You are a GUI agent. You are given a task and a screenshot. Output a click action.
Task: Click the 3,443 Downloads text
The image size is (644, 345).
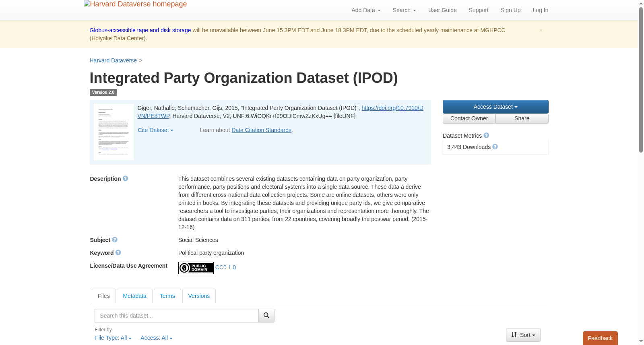pos(469,147)
